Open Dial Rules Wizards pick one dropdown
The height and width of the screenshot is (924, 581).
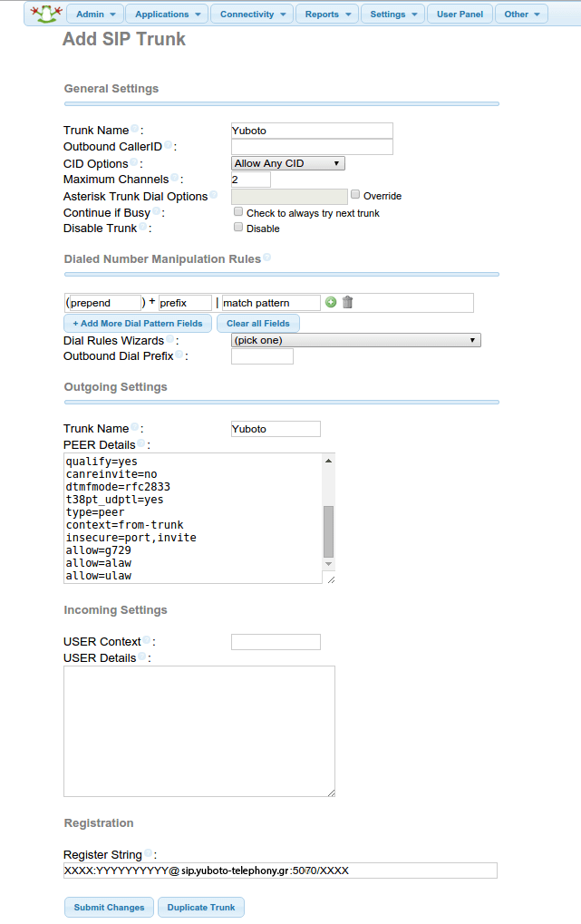[356, 340]
